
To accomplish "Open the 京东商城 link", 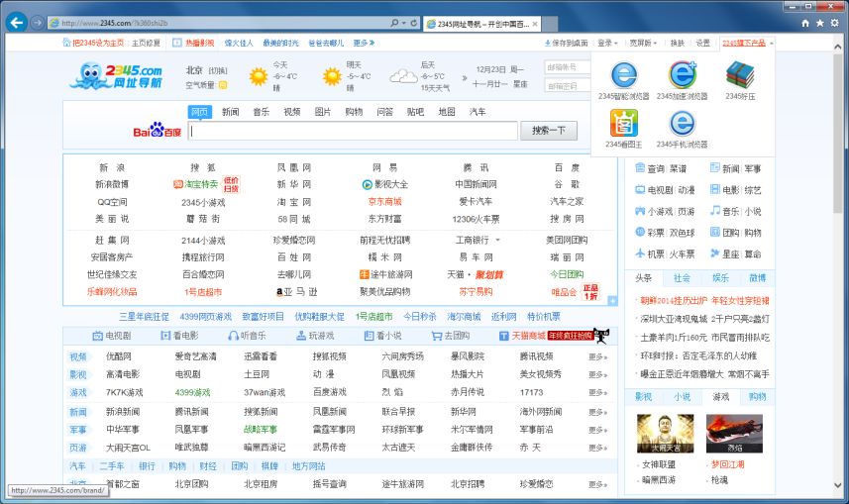I will tap(384, 201).
